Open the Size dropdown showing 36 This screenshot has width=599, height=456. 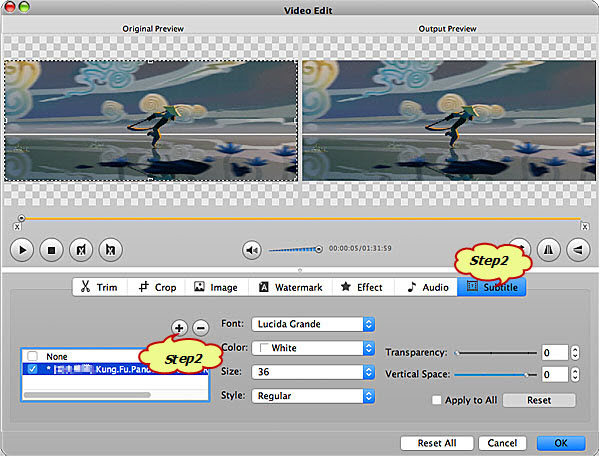[313, 372]
